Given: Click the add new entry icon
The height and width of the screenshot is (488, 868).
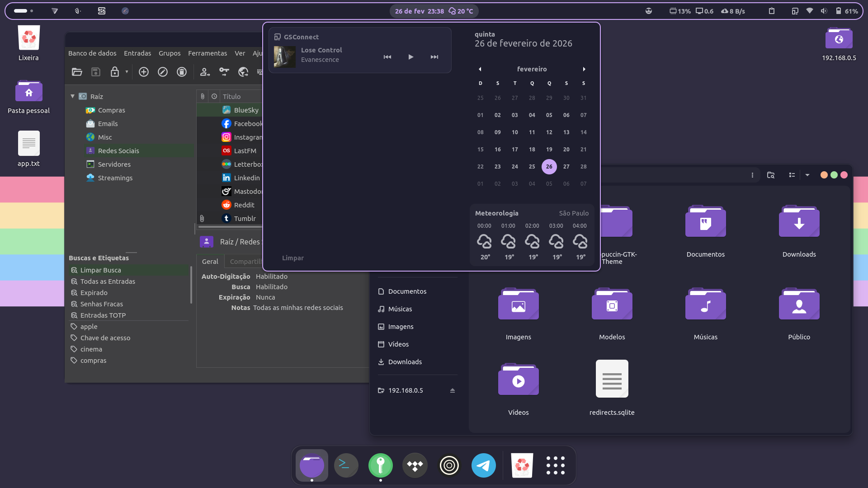Looking at the screenshot, I should pos(144,72).
